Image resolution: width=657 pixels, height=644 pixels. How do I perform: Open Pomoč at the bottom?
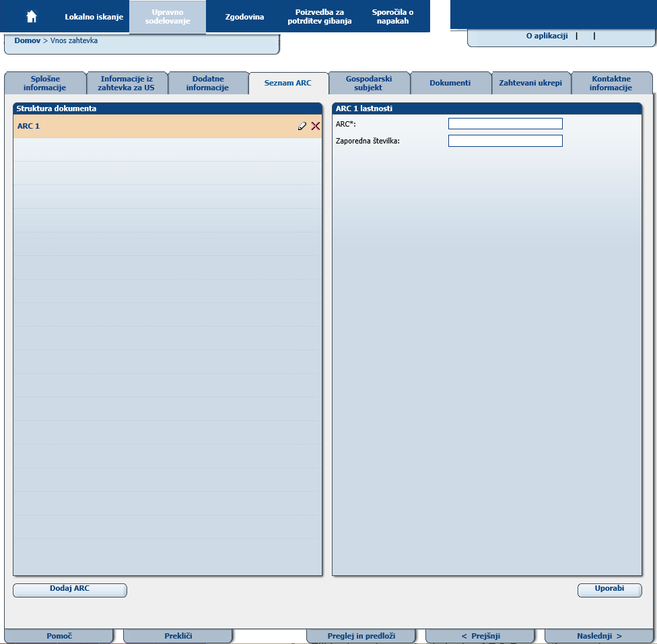[59, 636]
